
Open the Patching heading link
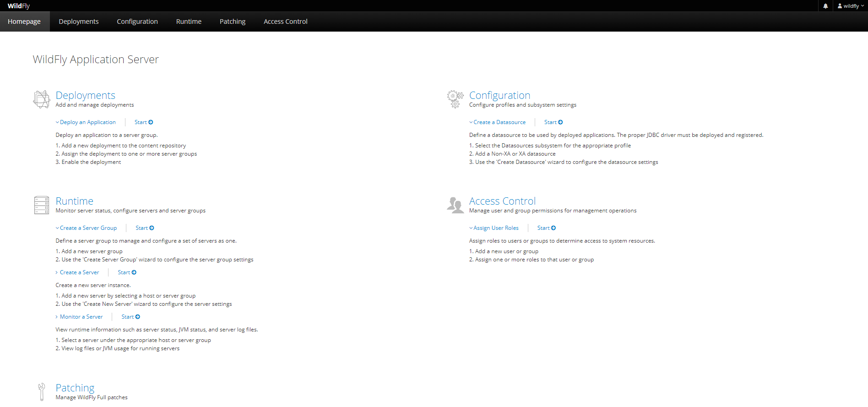click(x=75, y=388)
